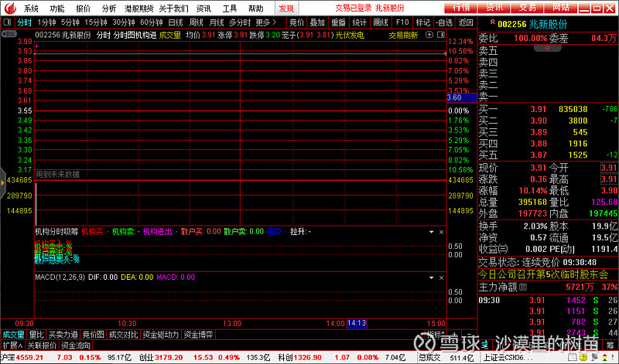Expand the 更多 > periods list
Image resolution: width=619 pixels, height=364 pixels.
point(266,22)
